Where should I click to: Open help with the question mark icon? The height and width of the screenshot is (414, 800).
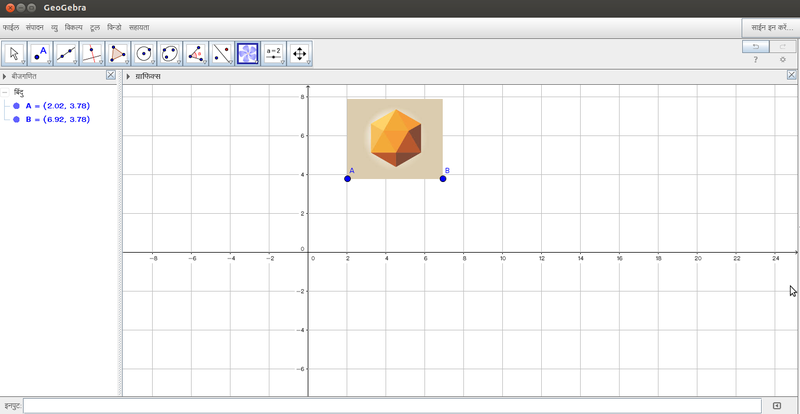[x=756, y=60]
